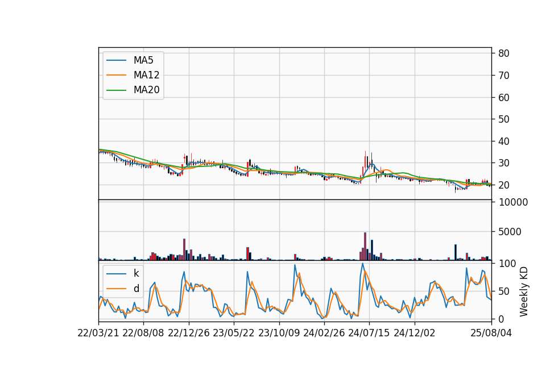Screen dimensions: 546x392
Task: Click the Weekly KD axis title
Action: click(x=523, y=291)
